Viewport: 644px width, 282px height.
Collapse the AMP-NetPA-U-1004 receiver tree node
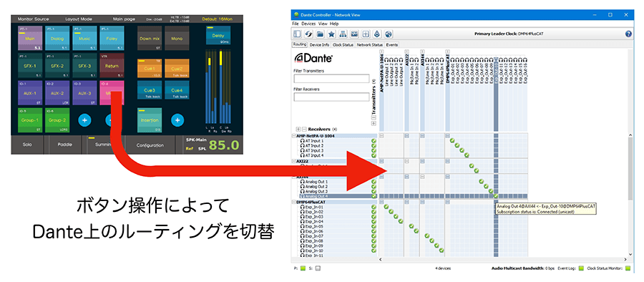coord(293,136)
